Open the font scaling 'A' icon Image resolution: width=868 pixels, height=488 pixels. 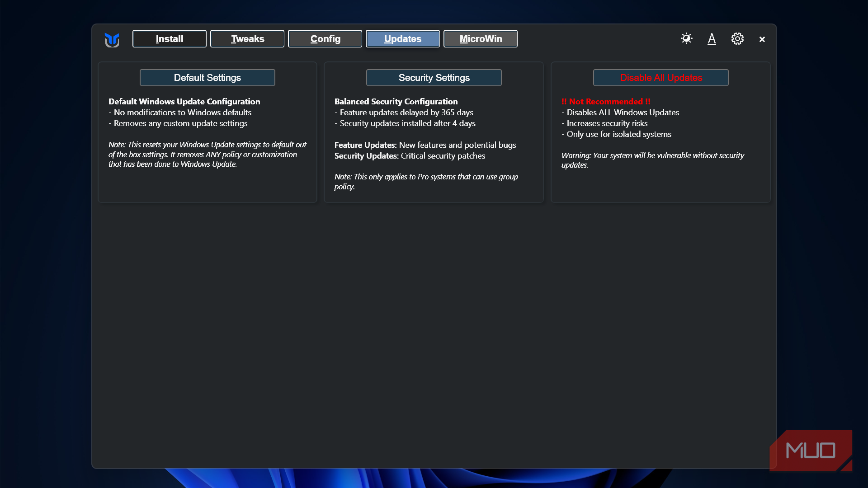pos(712,39)
